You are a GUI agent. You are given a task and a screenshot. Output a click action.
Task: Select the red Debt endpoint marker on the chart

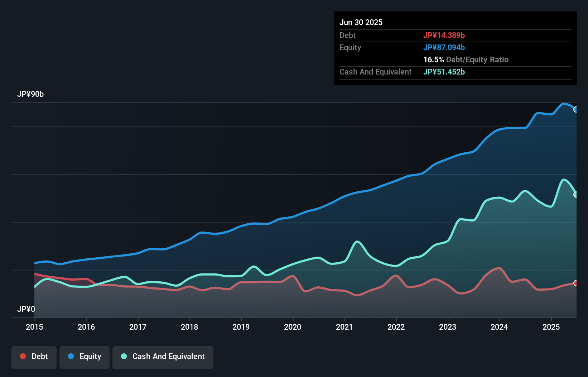[x=576, y=283]
